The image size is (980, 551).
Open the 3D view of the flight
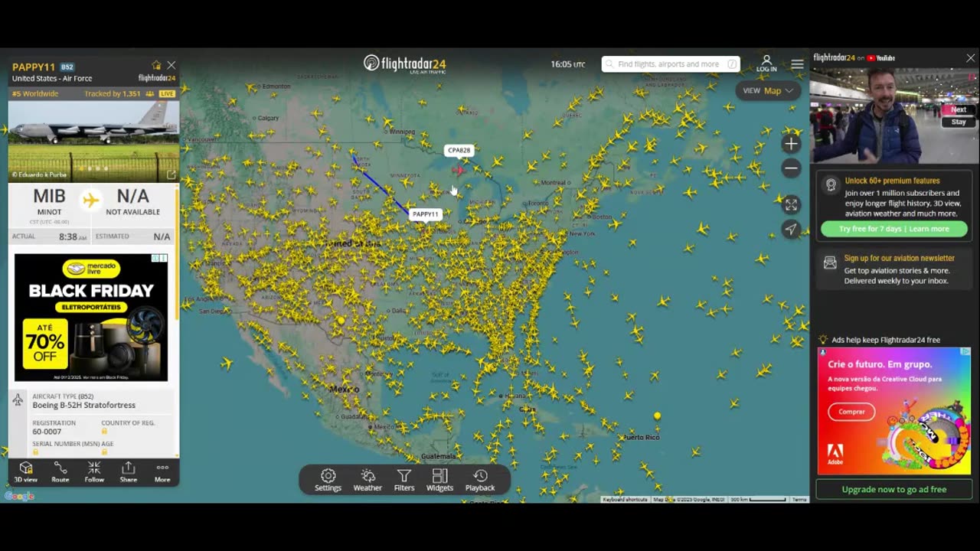(x=26, y=471)
